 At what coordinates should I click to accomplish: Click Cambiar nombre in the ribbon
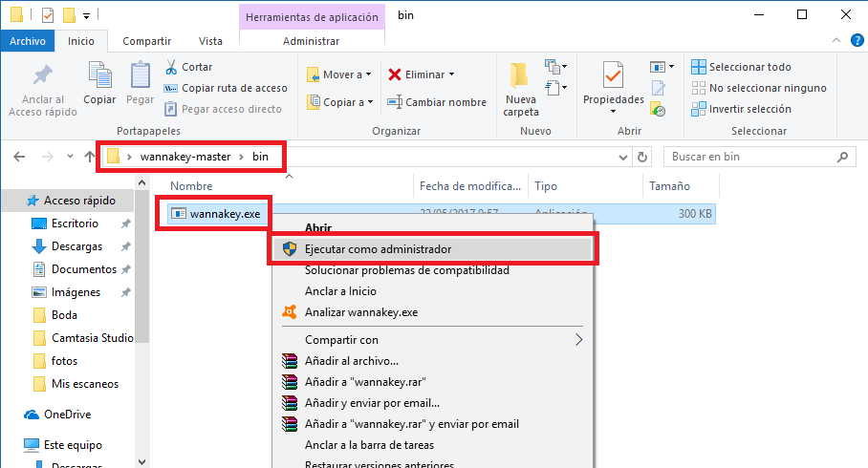(437, 102)
